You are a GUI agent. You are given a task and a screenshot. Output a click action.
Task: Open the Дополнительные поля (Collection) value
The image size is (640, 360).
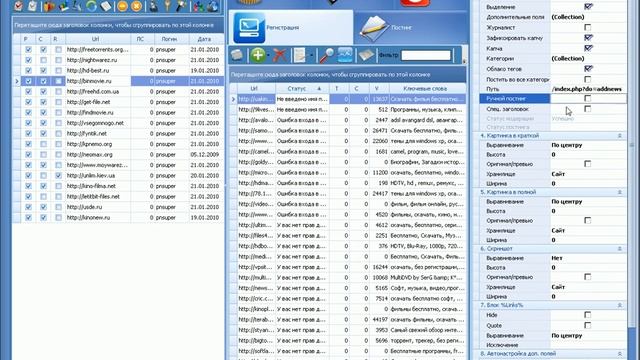pyautogui.click(x=588, y=17)
